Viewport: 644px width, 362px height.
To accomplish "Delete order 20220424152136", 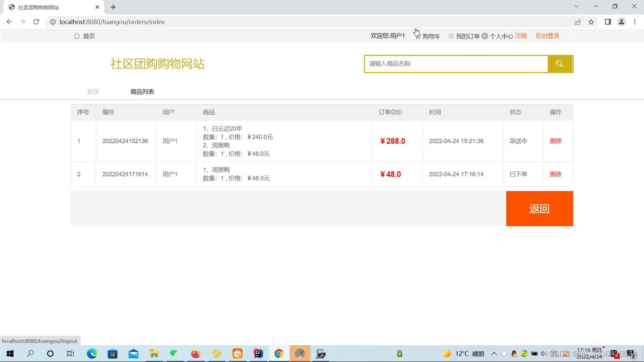I will pyautogui.click(x=556, y=141).
